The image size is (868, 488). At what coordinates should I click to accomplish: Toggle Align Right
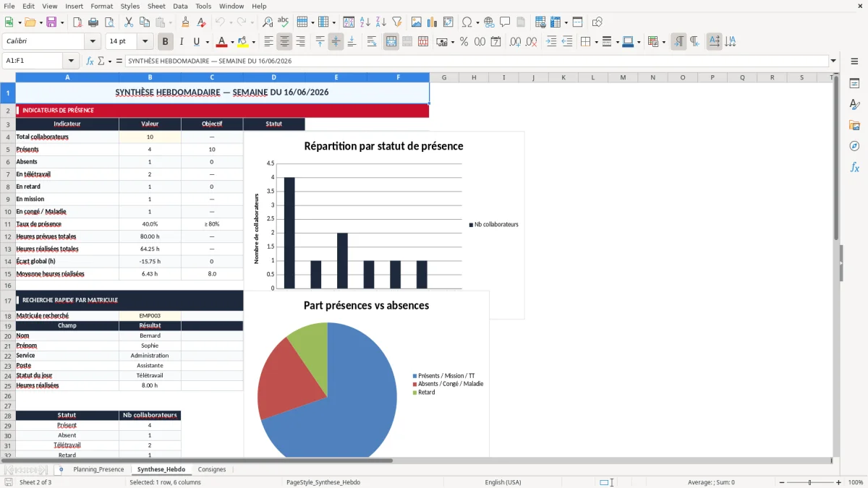(300, 42)
